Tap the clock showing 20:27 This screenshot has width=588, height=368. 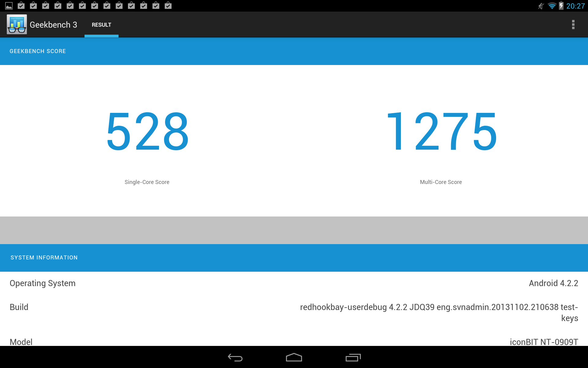[x=575, y=6]
